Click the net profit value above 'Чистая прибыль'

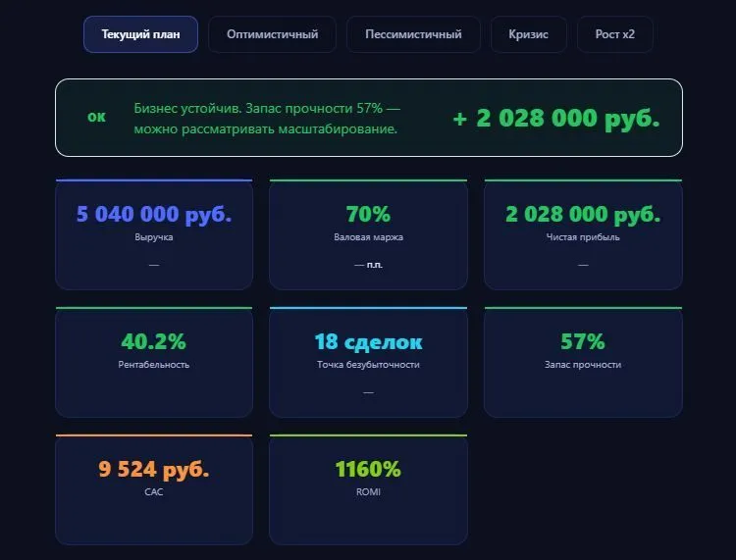(583, 214)
